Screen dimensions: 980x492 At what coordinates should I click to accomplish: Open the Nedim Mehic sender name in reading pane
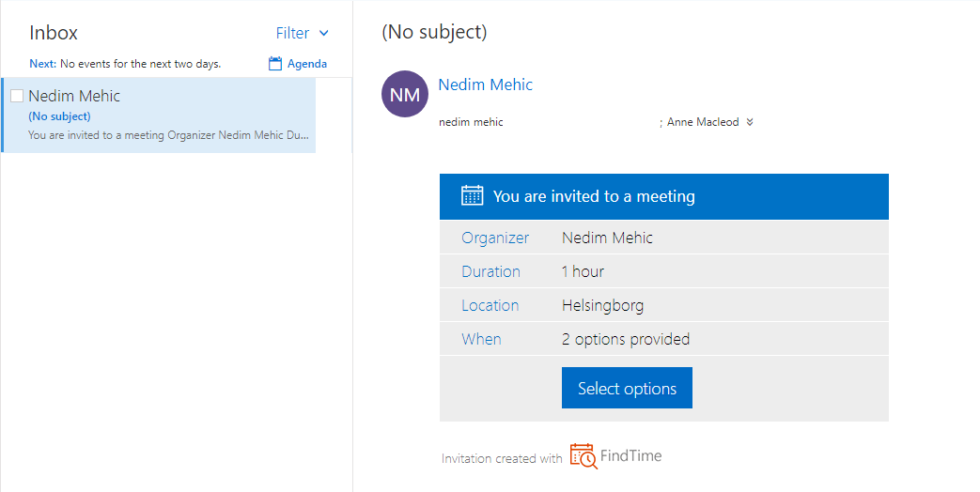click(x=485, y=85)
